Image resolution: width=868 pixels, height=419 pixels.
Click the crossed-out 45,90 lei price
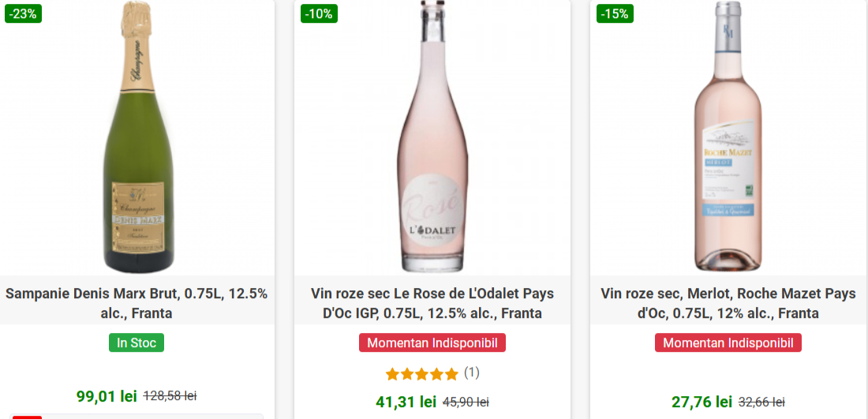(466, 402)
